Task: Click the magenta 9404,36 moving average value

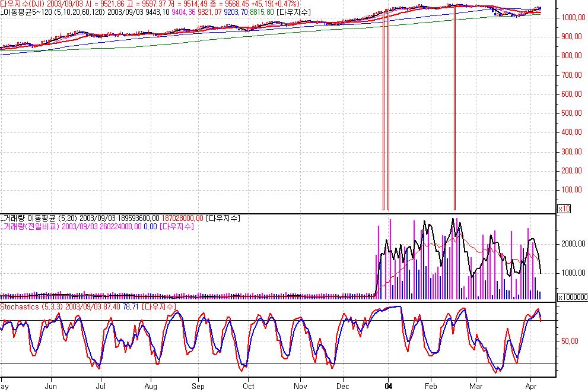Action: [x=185, y=11]
